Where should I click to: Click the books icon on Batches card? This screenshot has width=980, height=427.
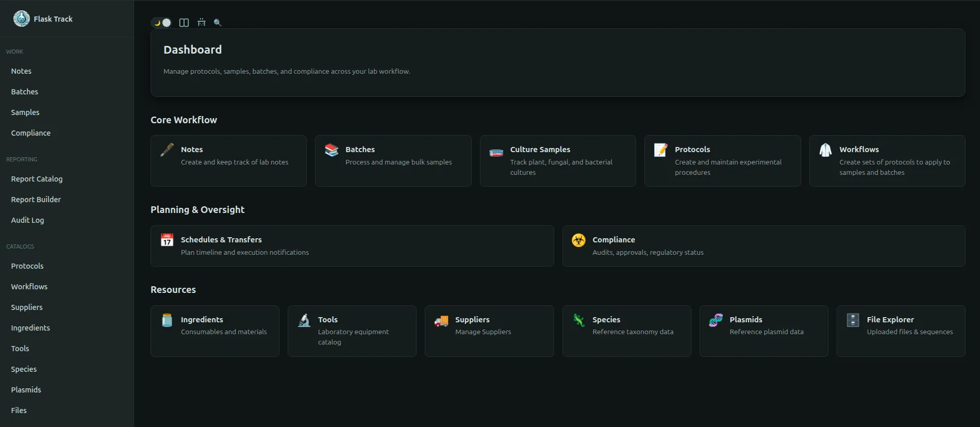[x=331, y=150]
